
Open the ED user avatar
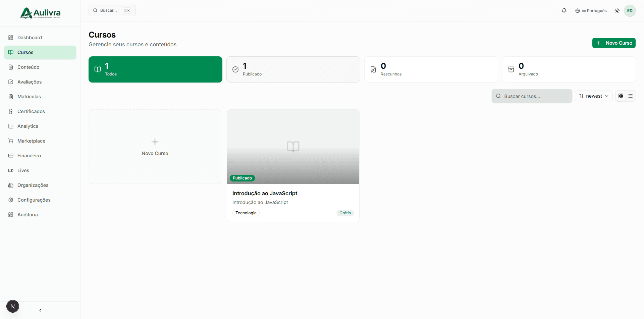point(630,11)
